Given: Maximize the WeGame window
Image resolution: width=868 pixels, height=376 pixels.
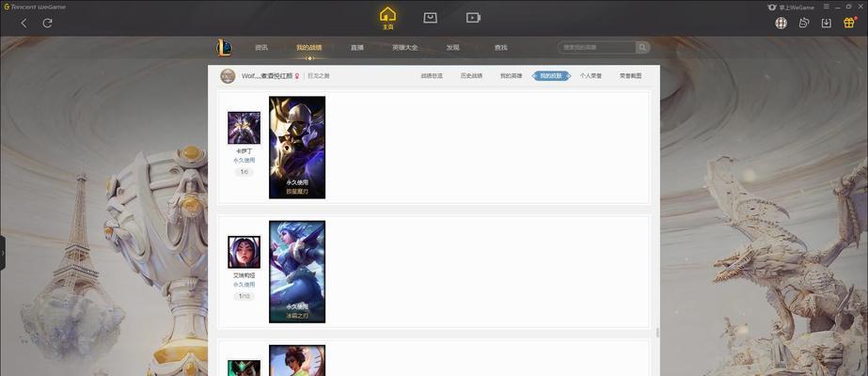Looking at the screenshot, I should [849, 7].
